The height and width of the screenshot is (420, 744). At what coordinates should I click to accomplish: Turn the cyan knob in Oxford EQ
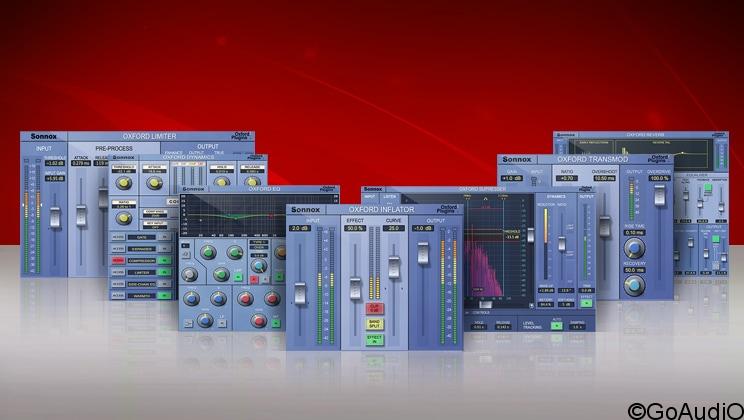259,266
